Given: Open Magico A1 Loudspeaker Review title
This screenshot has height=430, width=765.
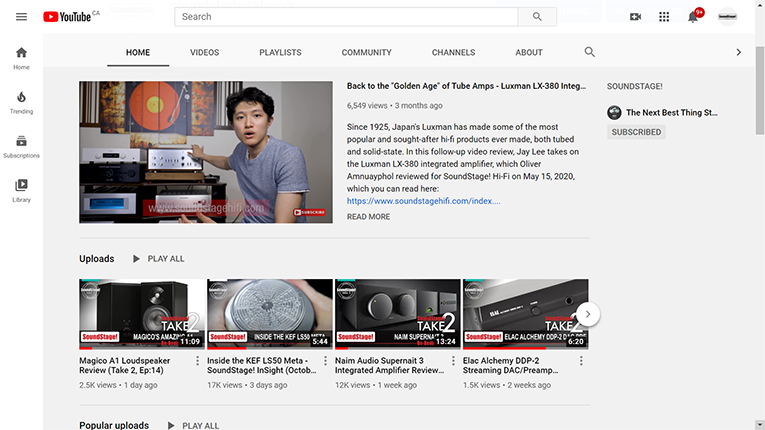Looking at the screenshot, I should tap(125, 366).
